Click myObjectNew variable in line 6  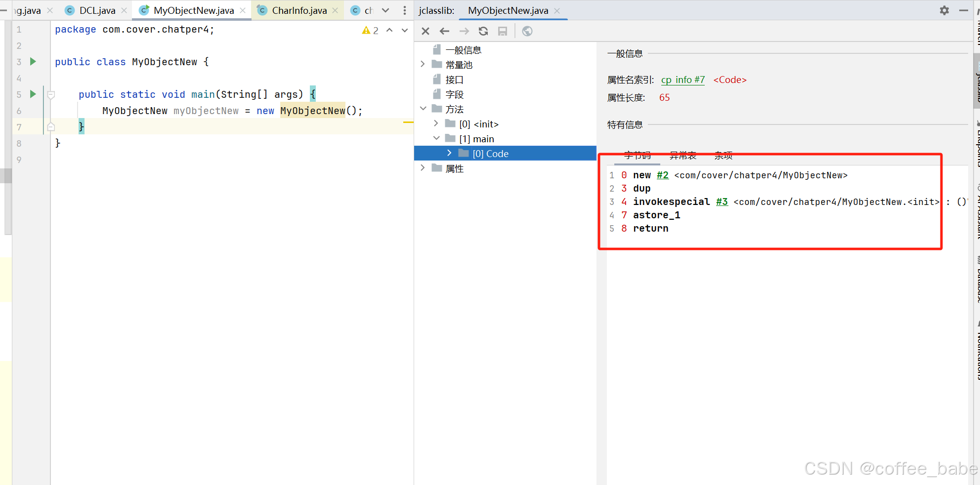pos(206,111)
